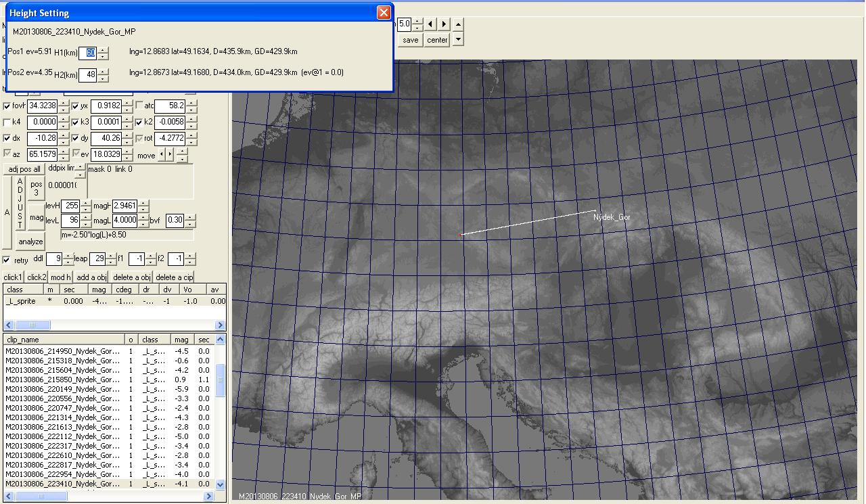This screenshot has width=866, height=504.
Task: Click the object table horizontal scrollbar thumb
Action: [32, 325]
